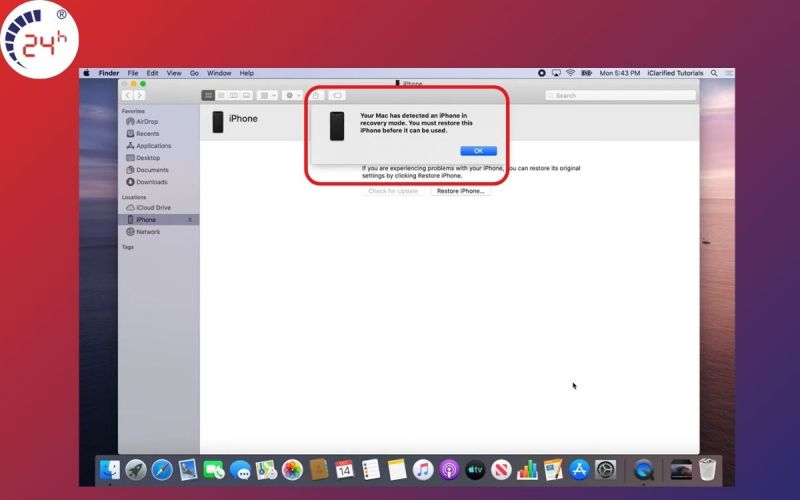Open the Window menu
The width and height of the screenshot is (800, 500).
tap(219, 73)
